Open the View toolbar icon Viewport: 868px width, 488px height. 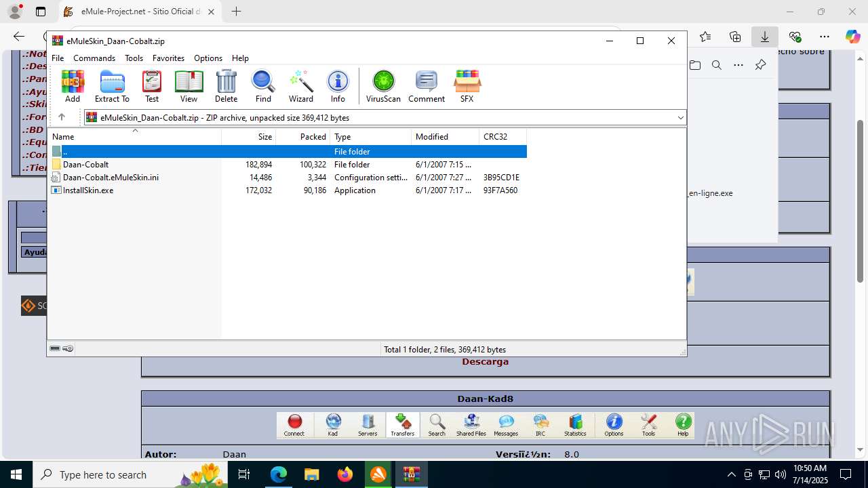(189, 86)
